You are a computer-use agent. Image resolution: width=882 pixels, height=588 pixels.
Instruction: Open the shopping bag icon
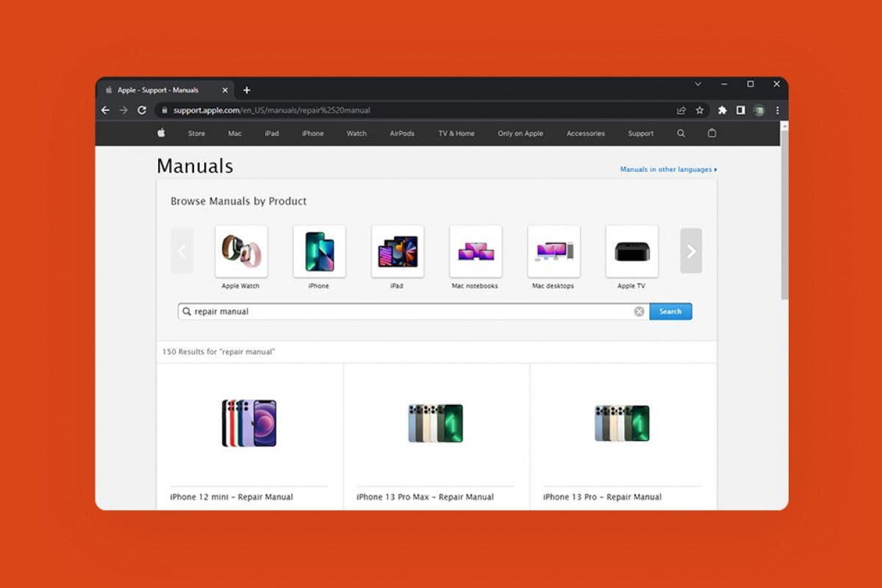click(x=711, y=133)
